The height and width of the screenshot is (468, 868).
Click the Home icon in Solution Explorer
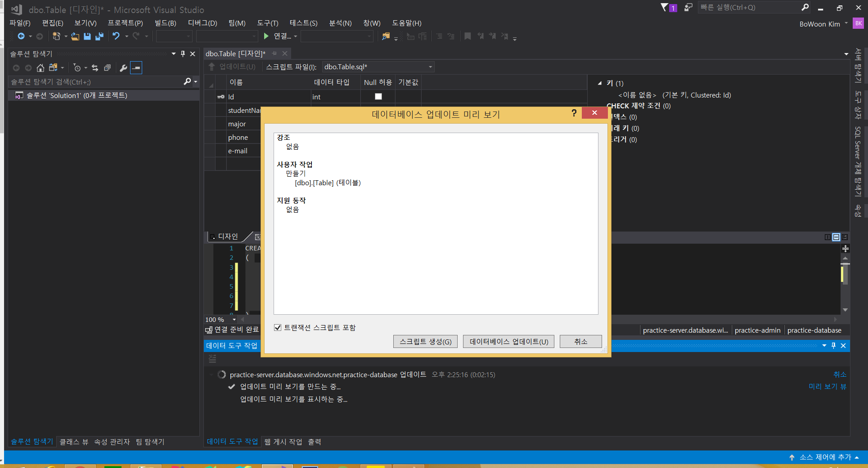click(x=40, y=68)
